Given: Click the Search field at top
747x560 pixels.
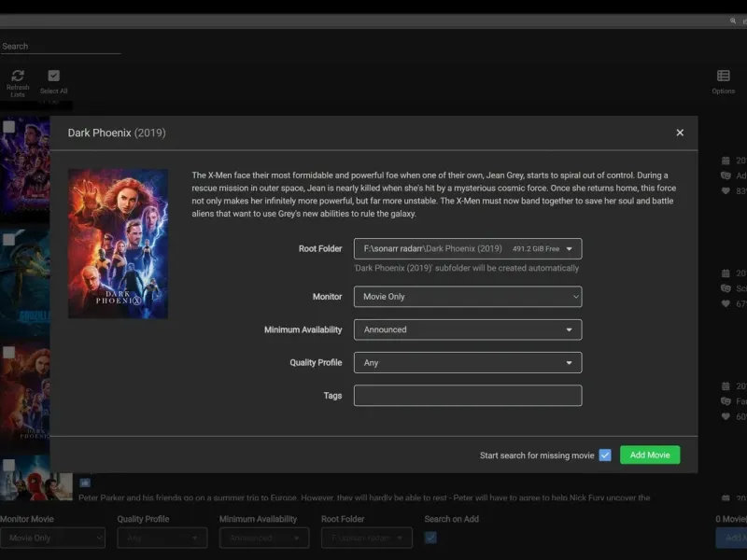Looking at the screenshot, I should click(x=61, y=46).
